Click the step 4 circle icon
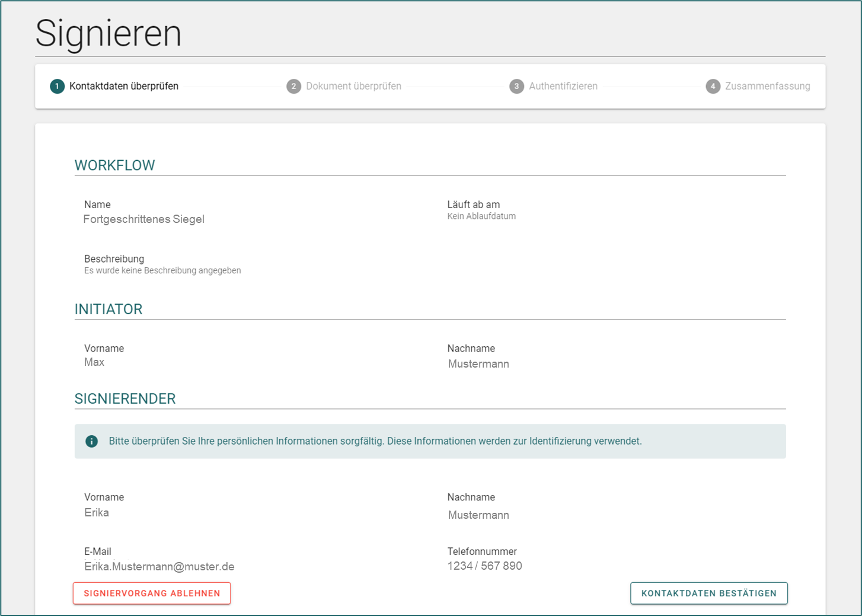 pos(713,87)
